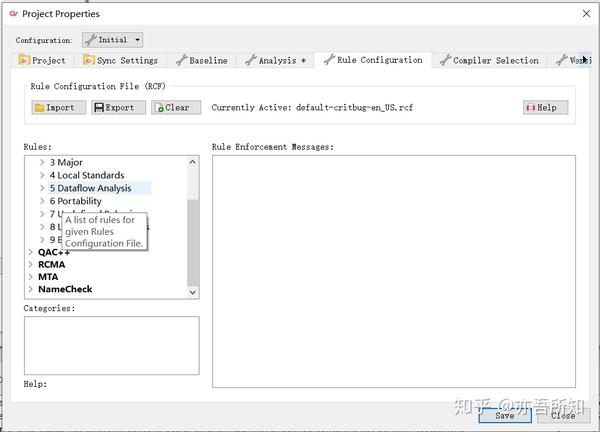This screenshot has height=432, width=600.
Task: Click the Baseline tab wrench icon
Action: 181,60
